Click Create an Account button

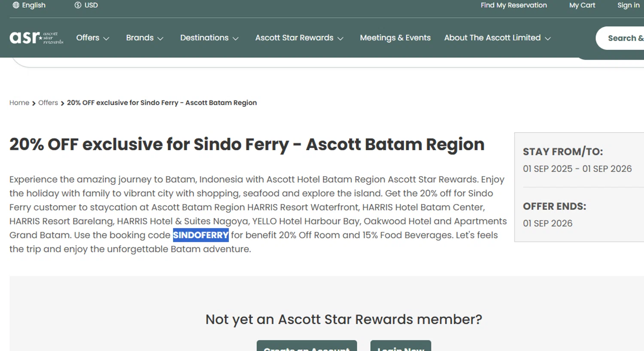[307, 346]
